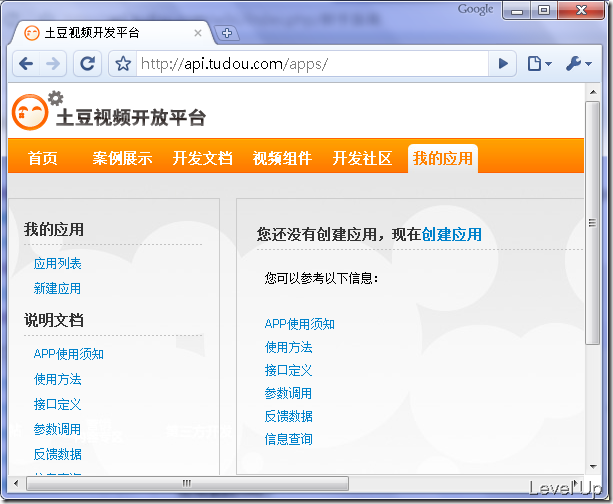
Task: Click the 说明文档 sidebar heading
Action: [x=54, y=320]
